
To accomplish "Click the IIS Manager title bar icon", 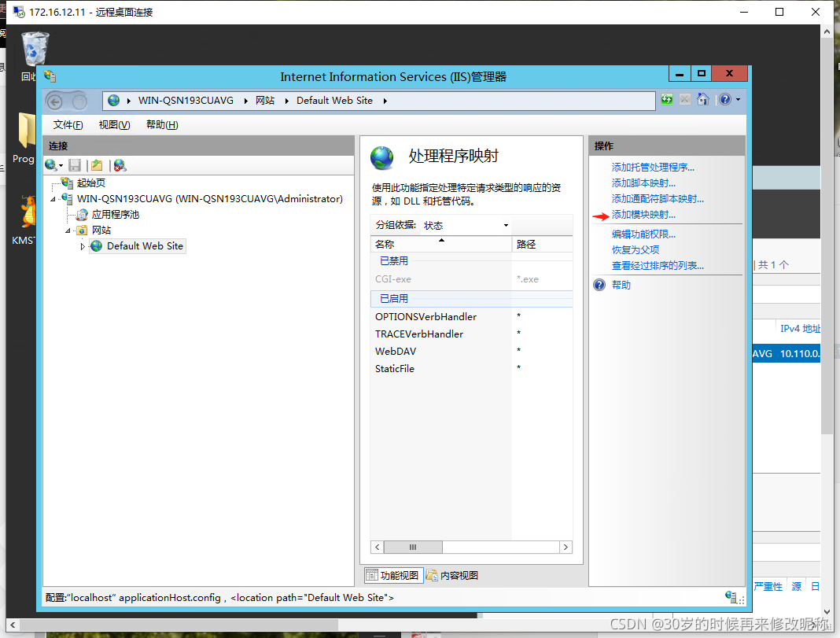I will (50, 76).
